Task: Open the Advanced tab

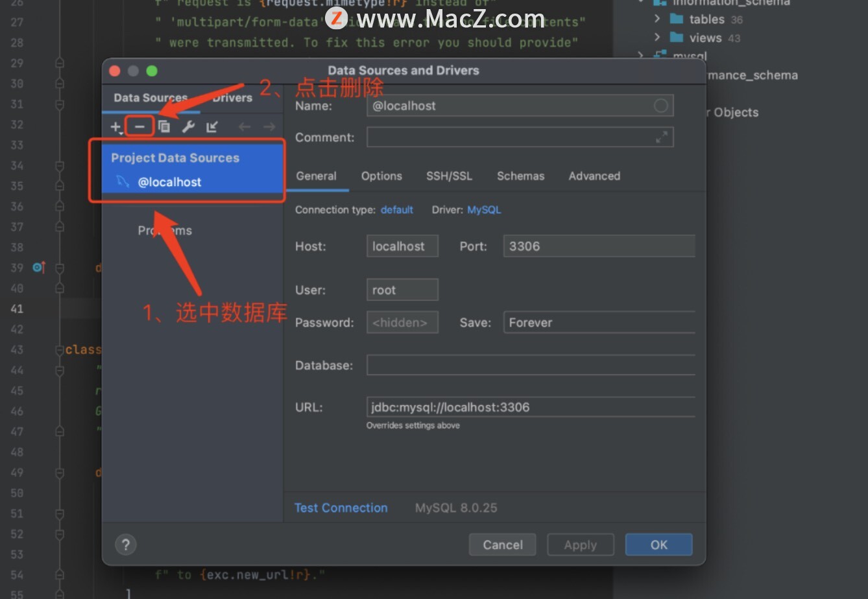Action: click(594, 176)
